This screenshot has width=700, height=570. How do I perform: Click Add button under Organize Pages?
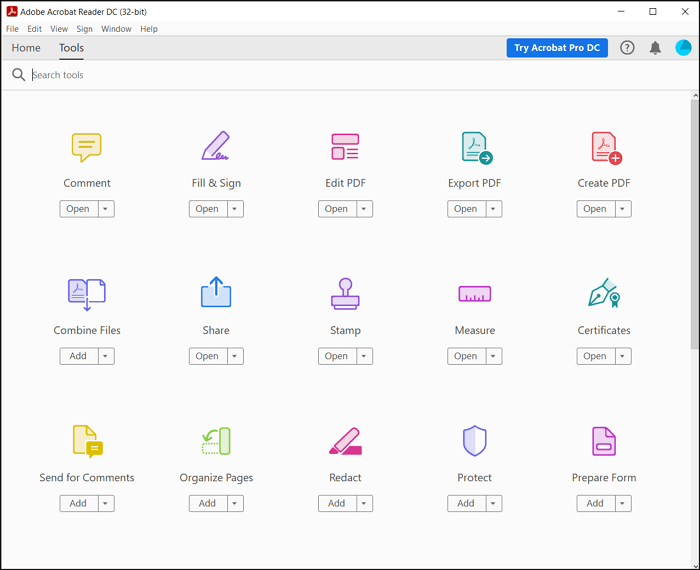[208, 503]
